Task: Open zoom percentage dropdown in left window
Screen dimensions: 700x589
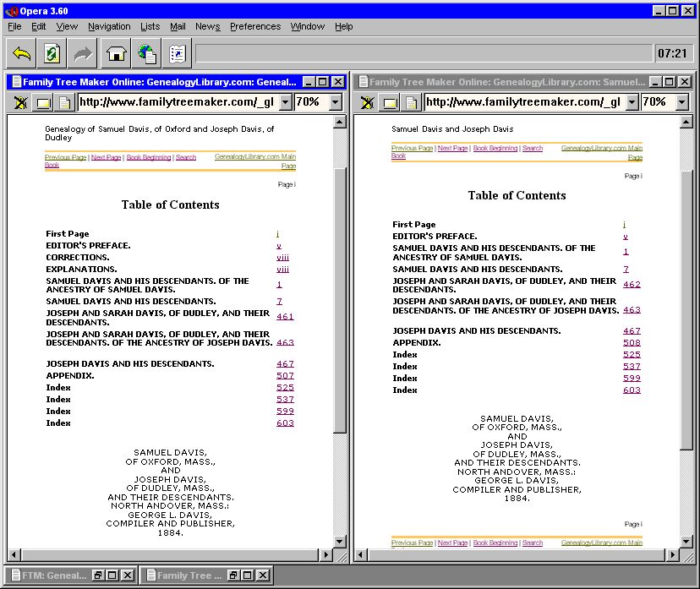Action: 336,102
